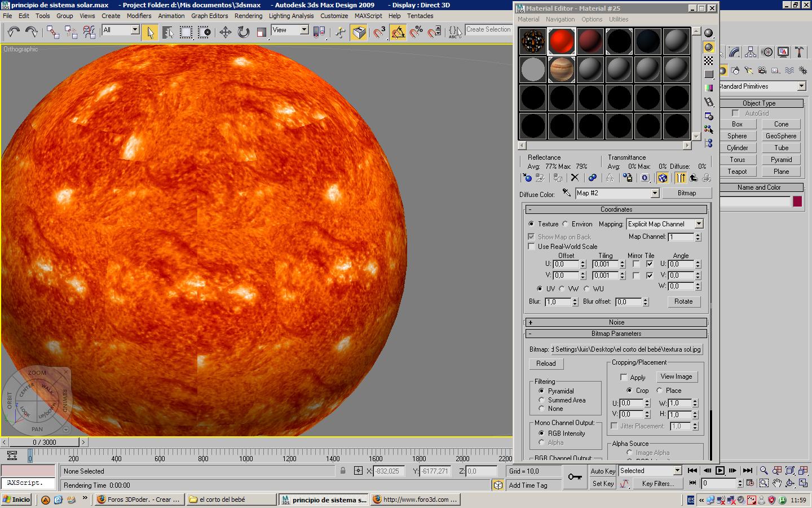Click the Set Keys key icon
The image size is (812, 508).
point(575,477)
